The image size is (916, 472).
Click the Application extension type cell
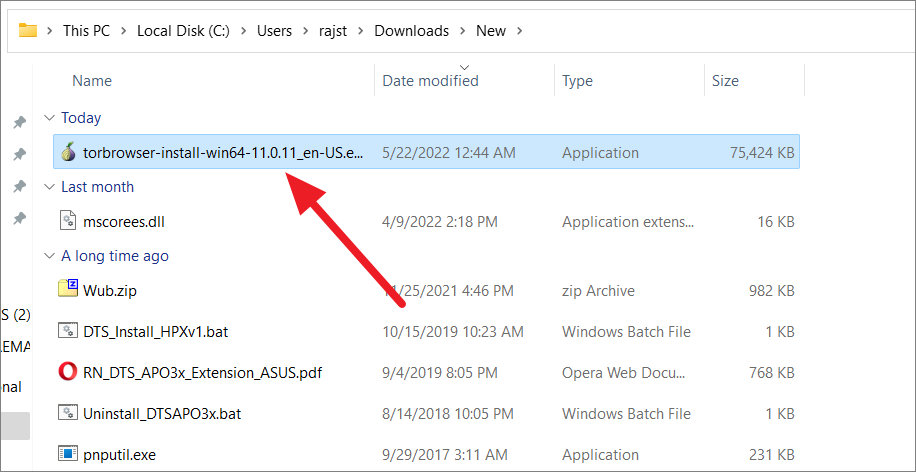pos(628,222)
